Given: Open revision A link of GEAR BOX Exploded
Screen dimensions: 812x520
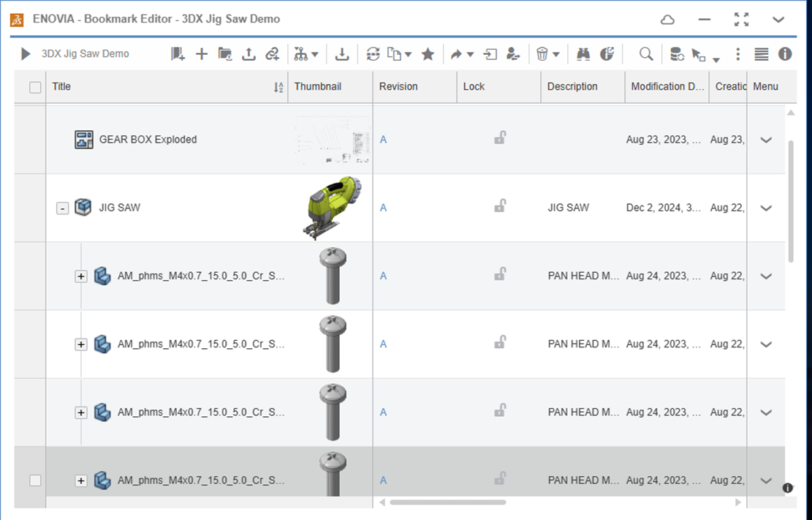Looking at the screenshot, I should [x=383, y=140].
